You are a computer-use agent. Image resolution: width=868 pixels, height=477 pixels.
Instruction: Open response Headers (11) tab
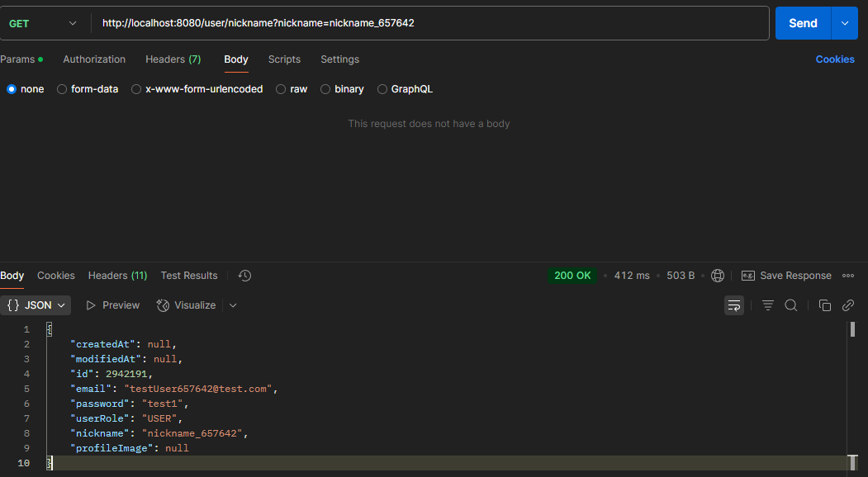[118, 276]
